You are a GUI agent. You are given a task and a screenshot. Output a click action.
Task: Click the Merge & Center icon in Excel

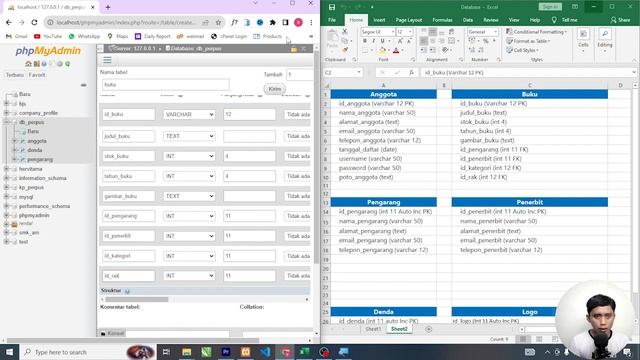tap(451, 41)
